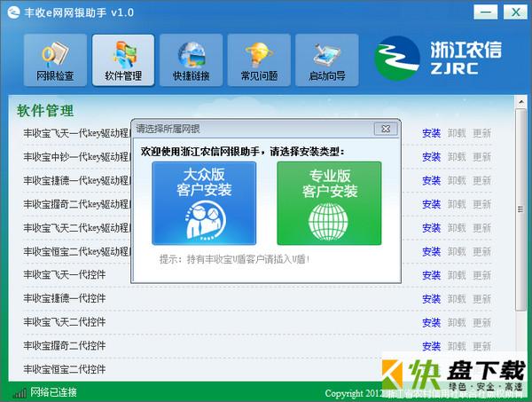
Task: Update 丰收宝握奇二代控件
Action: (x=482, y=346)
